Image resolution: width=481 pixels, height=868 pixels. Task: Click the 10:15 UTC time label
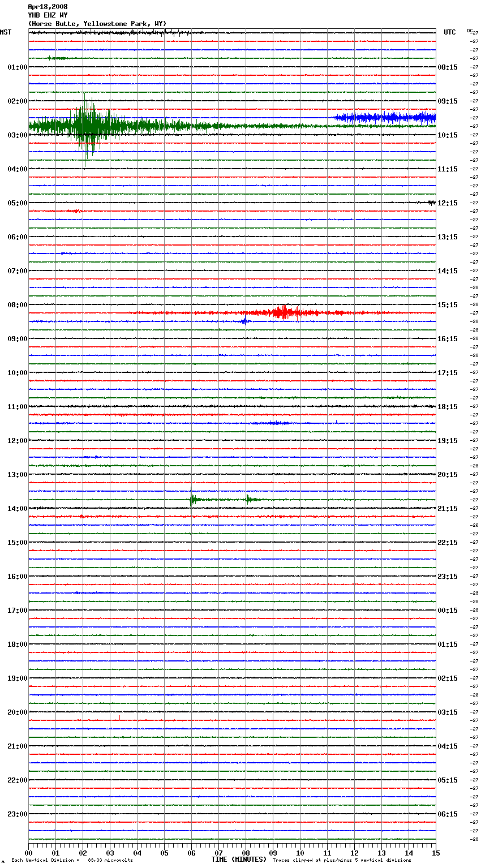[x=448, y=135]
